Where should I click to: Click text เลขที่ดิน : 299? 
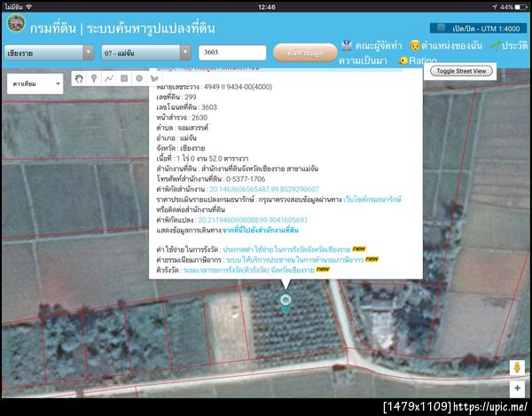(x=176, y=97)
